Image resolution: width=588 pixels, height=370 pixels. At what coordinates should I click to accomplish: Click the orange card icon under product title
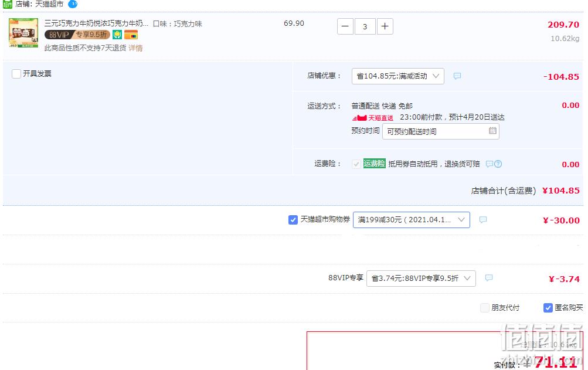tap(131, 35)
